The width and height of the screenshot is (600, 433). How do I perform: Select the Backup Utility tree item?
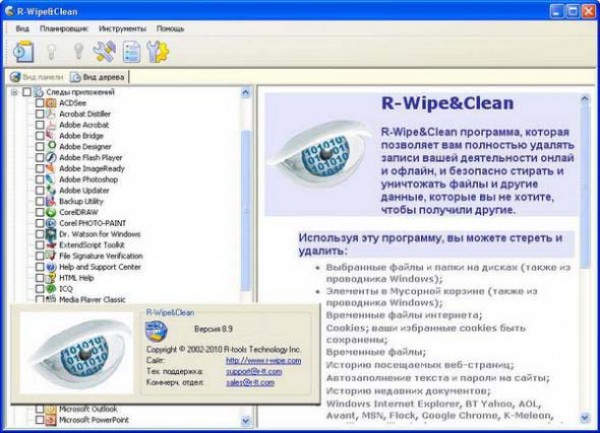[x=81, y=201]
